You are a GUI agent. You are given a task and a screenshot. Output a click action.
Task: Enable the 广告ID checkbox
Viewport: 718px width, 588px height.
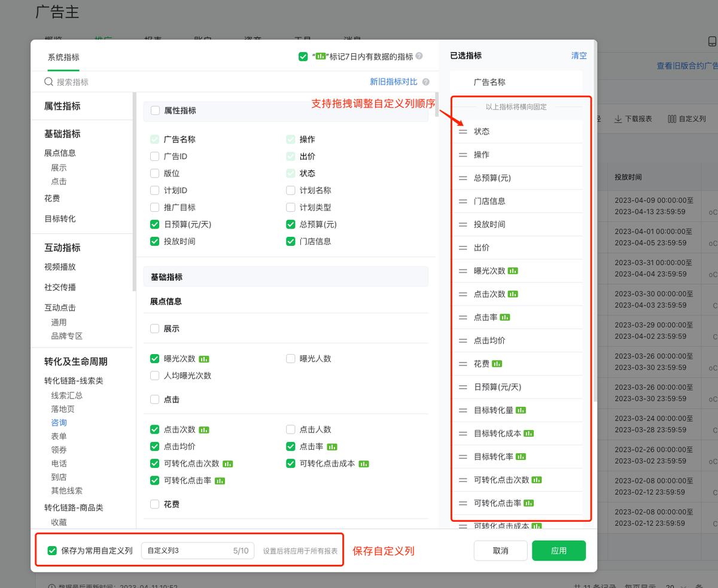[155, 157]
